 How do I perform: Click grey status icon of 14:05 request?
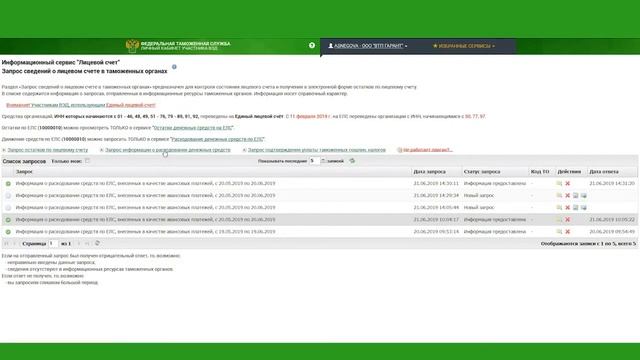[8, 208]
